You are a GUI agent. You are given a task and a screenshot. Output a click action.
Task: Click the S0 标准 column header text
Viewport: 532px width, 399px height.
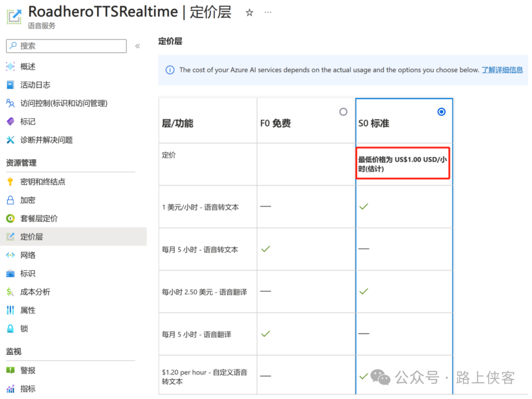click(373, 123)
